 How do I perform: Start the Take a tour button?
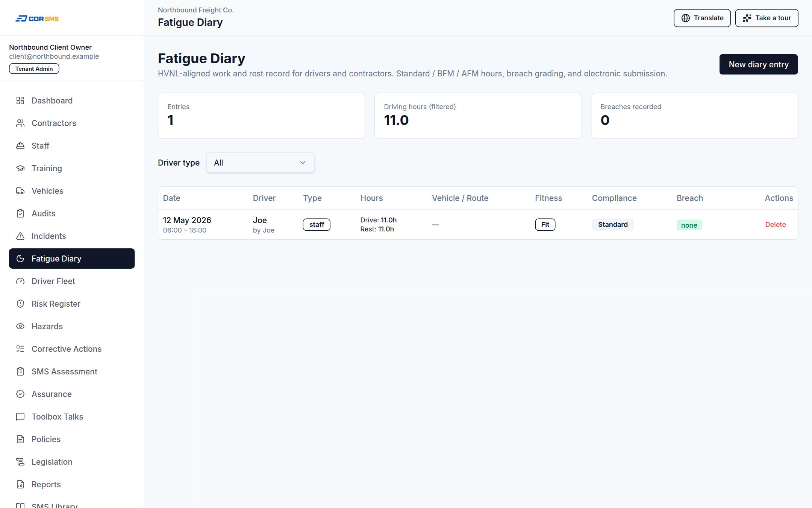pos(767,18)
